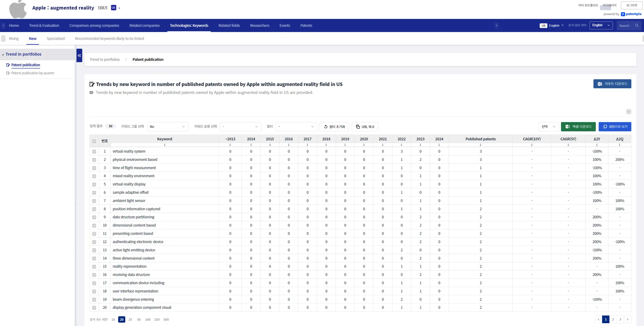
Task: Collapse the sidebar with double-chevron icon
Action: pyautogui.click(x=79, y=55)
